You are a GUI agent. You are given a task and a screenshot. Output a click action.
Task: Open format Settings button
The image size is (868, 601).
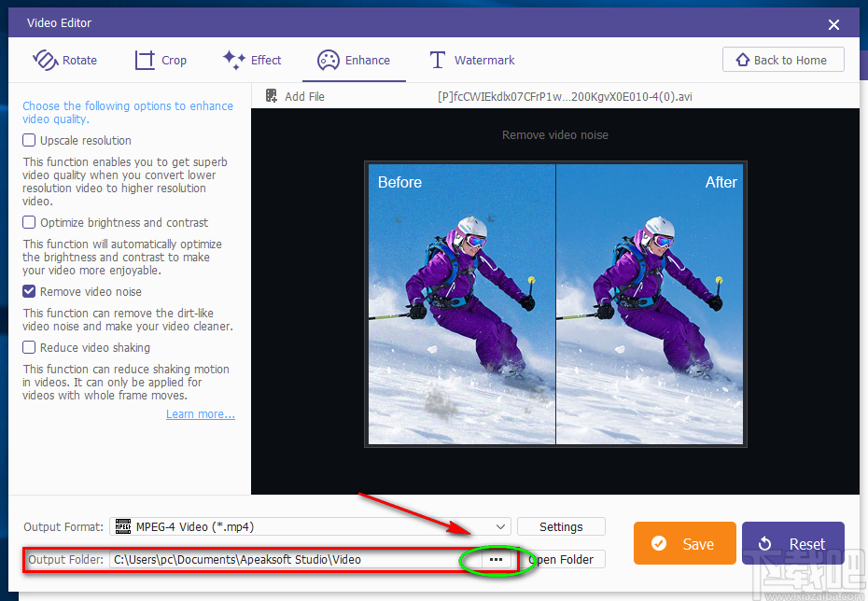(x=561, y=527)
